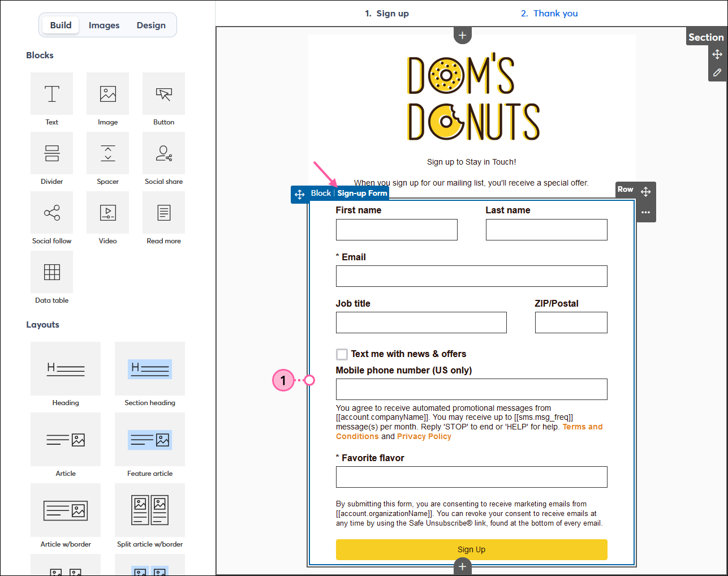Click the yellow Sign Up button

tap(472, 549)
